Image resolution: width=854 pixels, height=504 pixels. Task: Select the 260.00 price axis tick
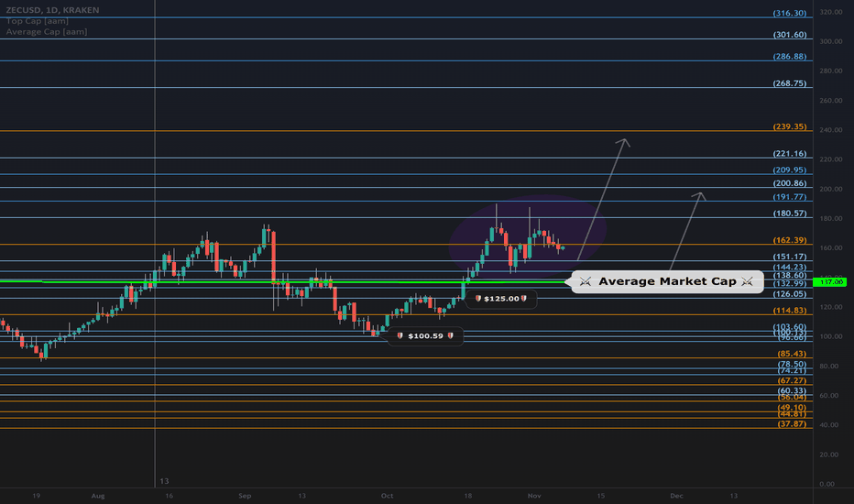(830, 101)
